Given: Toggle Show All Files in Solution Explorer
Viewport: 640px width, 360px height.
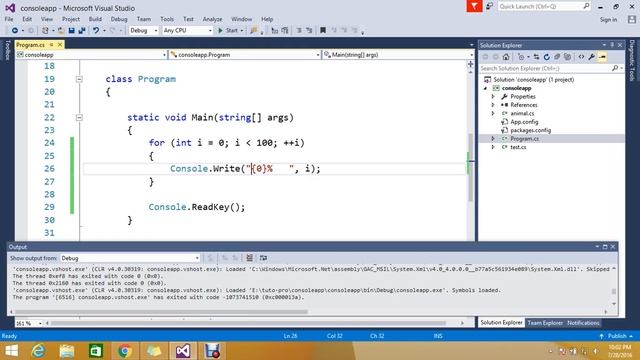Looking at the screenshot, I should click(x=567, y=57).
